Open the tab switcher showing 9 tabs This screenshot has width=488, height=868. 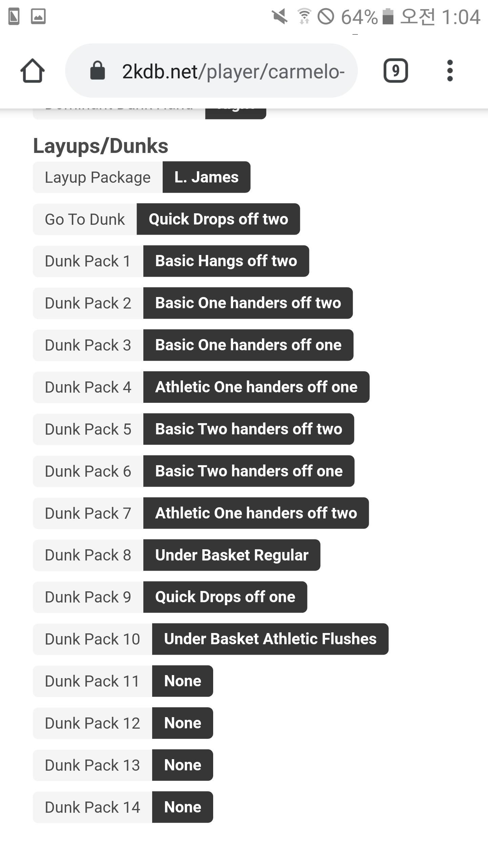(x=395, y=71)
